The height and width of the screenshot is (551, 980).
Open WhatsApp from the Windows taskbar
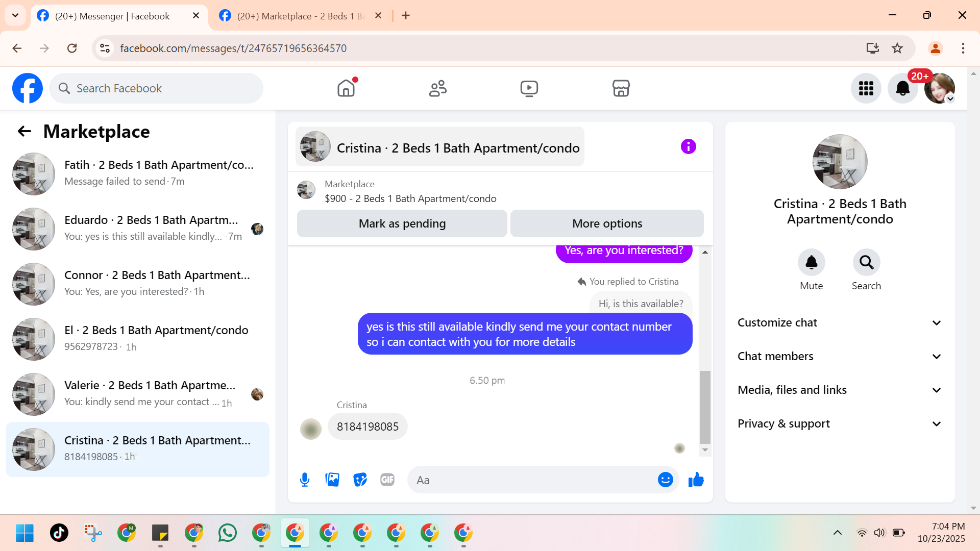228,533
